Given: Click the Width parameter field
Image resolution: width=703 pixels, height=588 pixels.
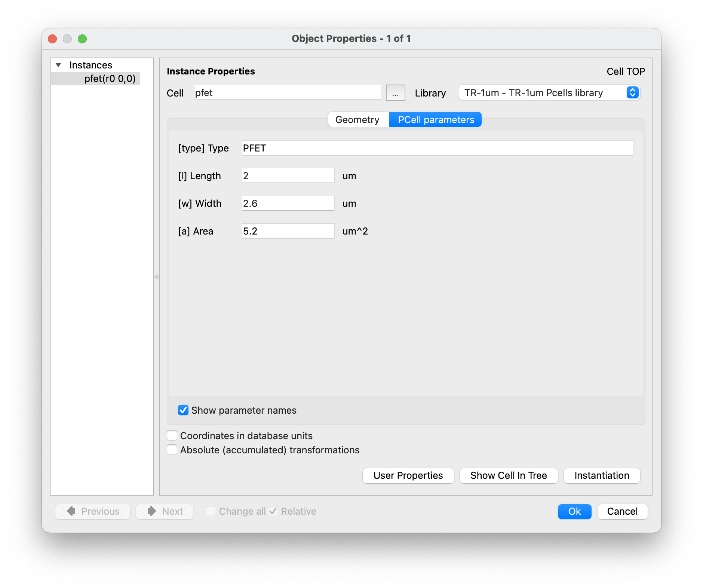Looking at the screenshot, I should [x=288, y=203].
